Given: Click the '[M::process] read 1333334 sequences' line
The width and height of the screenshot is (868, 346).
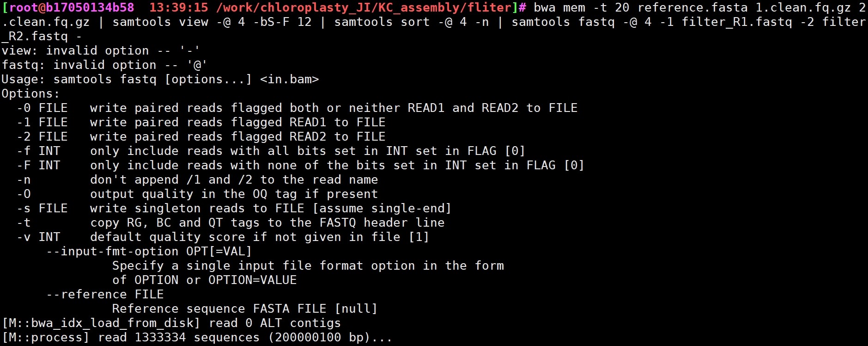Looking at the screenshot, I should click(x=197, y=337).
